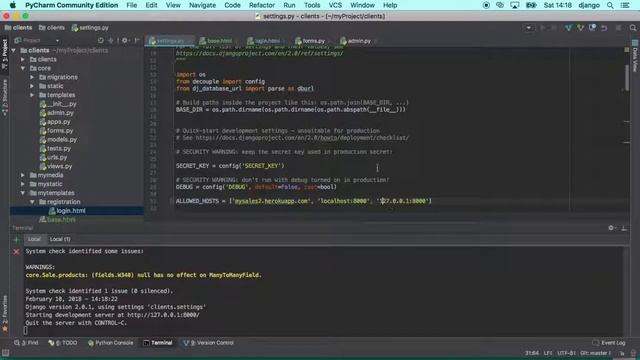The image size is (640, 360).
Task: Open the Apple menu
Action: (13, 5)
